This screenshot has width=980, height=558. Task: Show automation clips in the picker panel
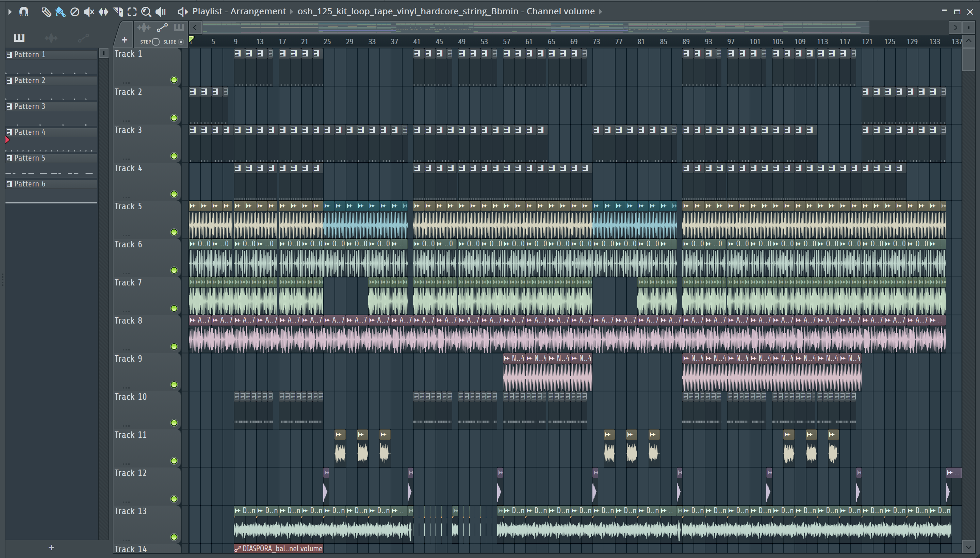coord(83,38)
